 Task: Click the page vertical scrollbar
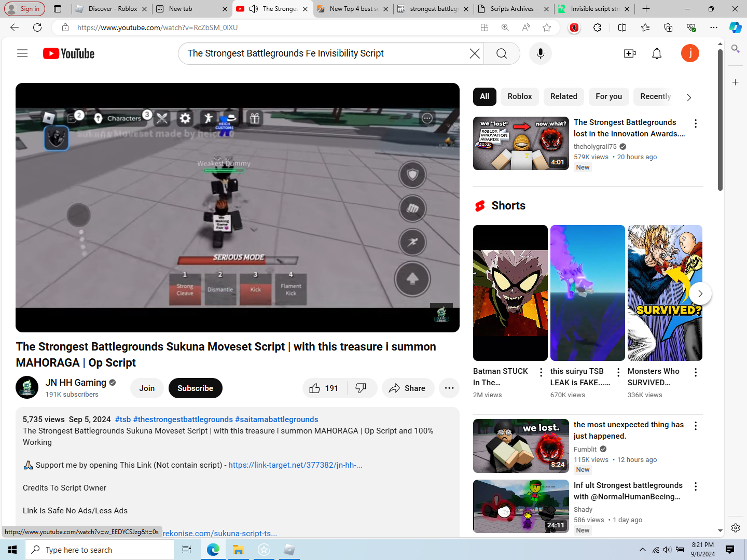coord(720,120)
